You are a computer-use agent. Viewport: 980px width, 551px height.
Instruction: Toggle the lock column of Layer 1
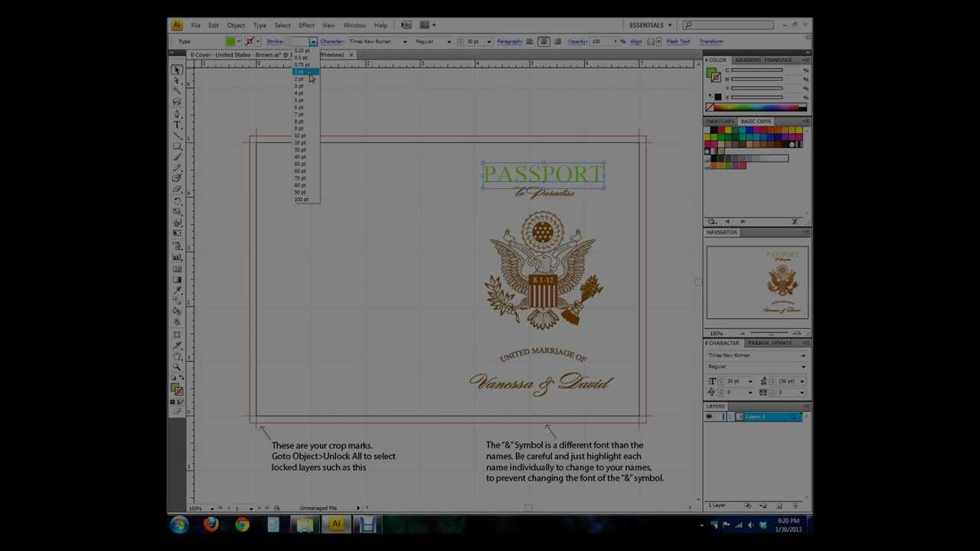[719, 417]
